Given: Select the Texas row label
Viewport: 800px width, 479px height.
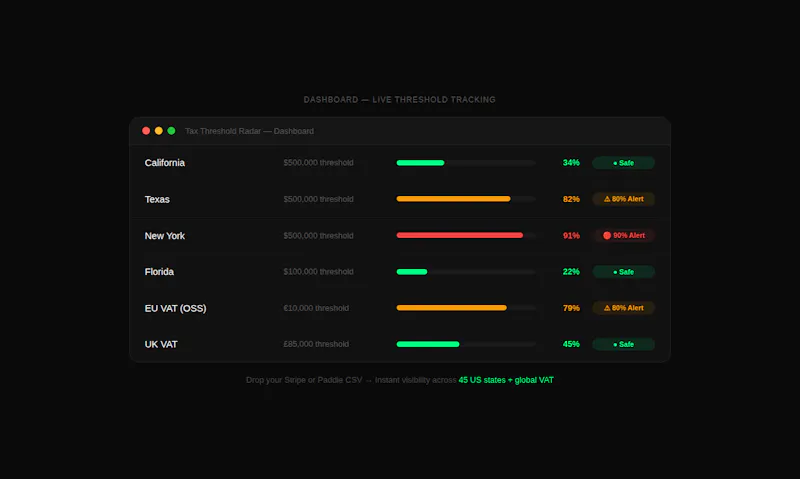Looking at the screenshot, I should (157, 199).
